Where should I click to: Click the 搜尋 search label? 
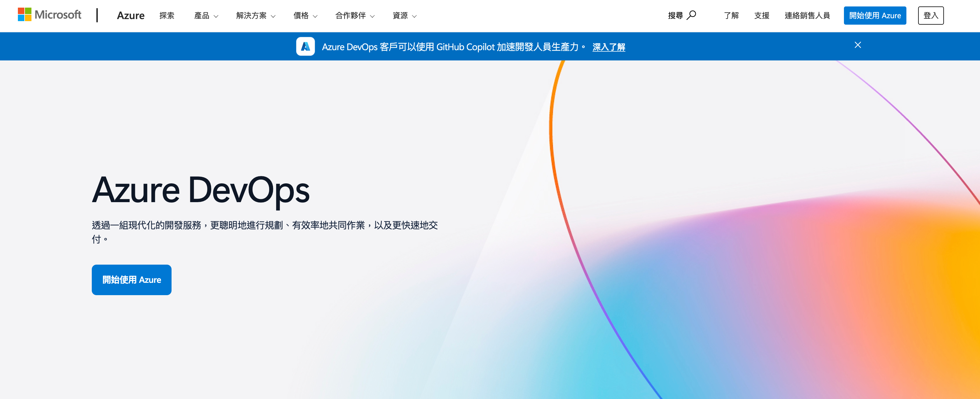675,16
